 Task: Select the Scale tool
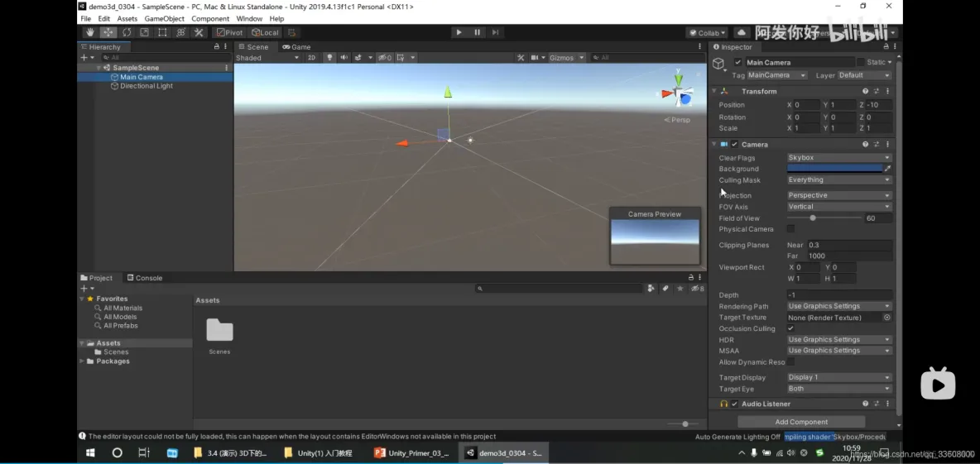pyautogui.click(x=144, y=32)
